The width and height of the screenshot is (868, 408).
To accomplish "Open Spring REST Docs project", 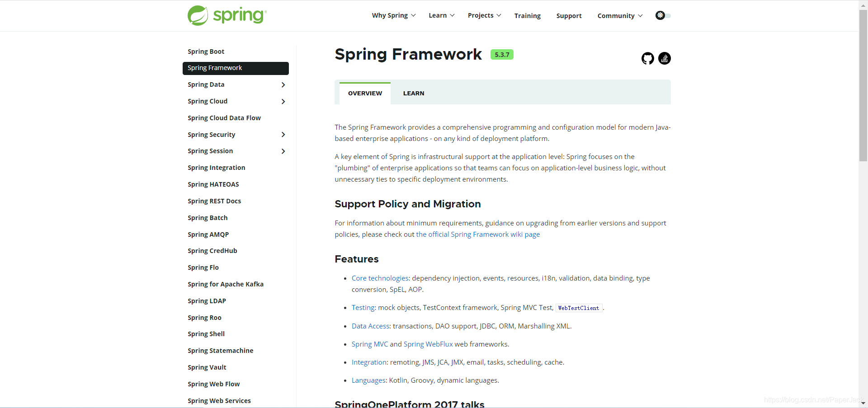I will (214, 201).
